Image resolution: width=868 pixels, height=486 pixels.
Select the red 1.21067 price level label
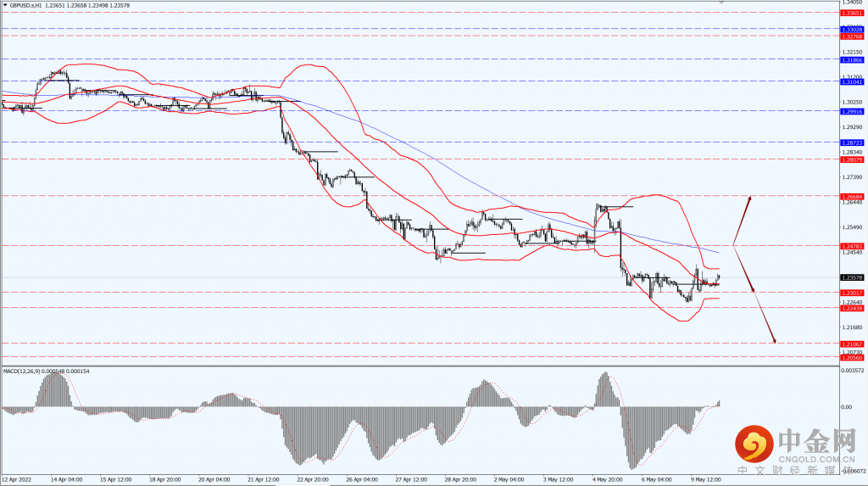851,344
